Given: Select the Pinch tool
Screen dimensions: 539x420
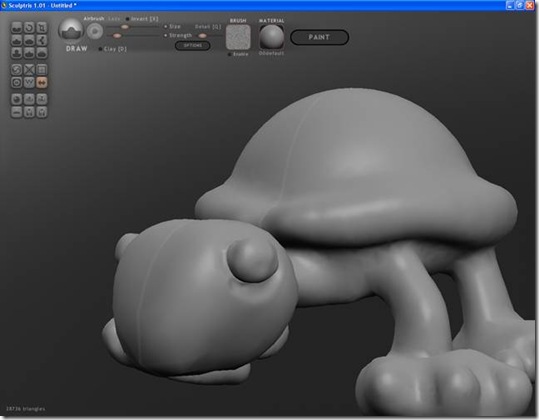Looking at the screenshot, I should tap(29, 53).
